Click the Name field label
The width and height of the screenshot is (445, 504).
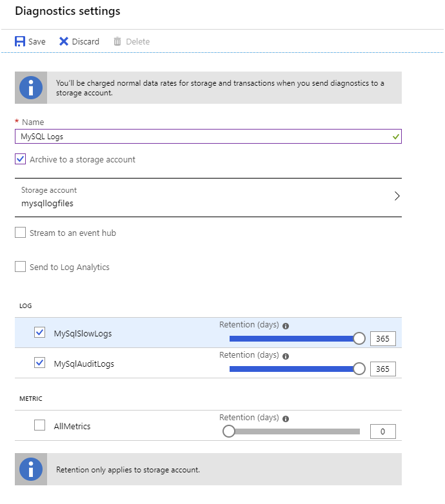pyautogui.click(x=33, y=122)
